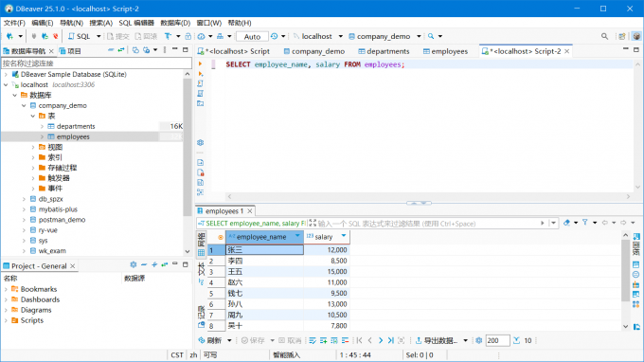Viewport: 644px width, 362px height.
Task: Click the add row icon in the results toolbar
Action: tap(324, 340)
